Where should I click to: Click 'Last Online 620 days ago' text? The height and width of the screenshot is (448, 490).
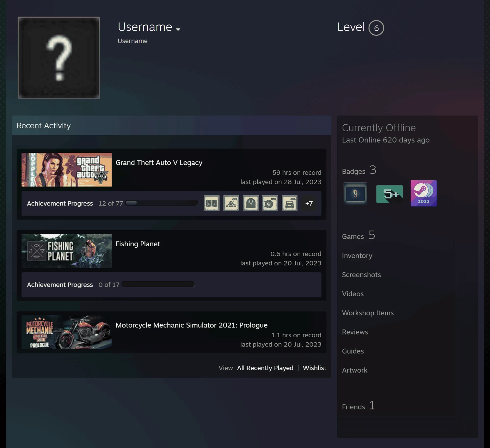click(386, 140)
